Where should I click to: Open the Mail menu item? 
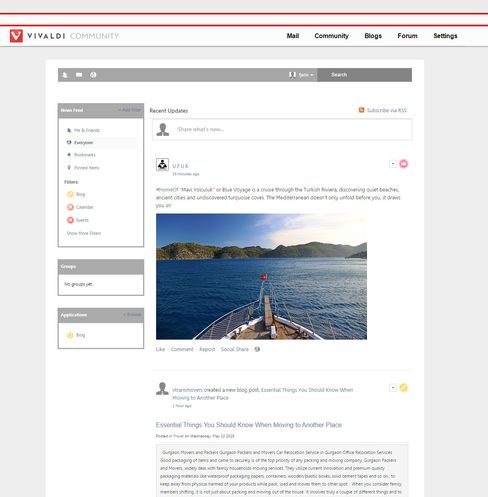[x=293, y=36]
